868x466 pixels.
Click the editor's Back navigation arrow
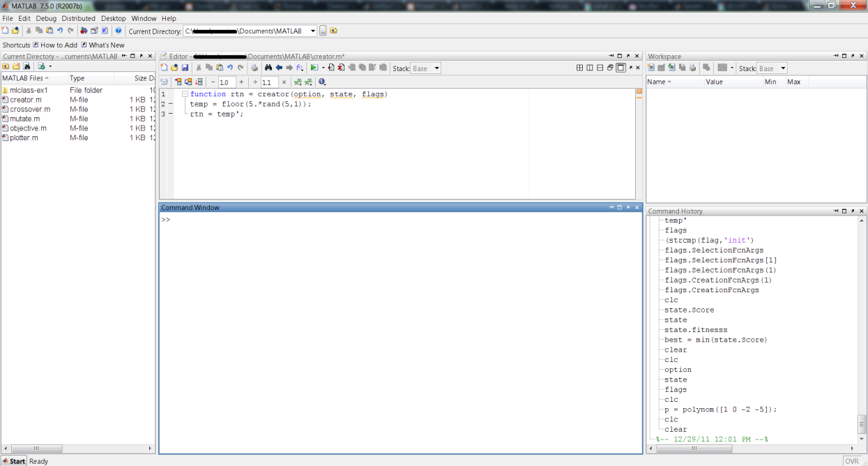(x=279, y=68)
